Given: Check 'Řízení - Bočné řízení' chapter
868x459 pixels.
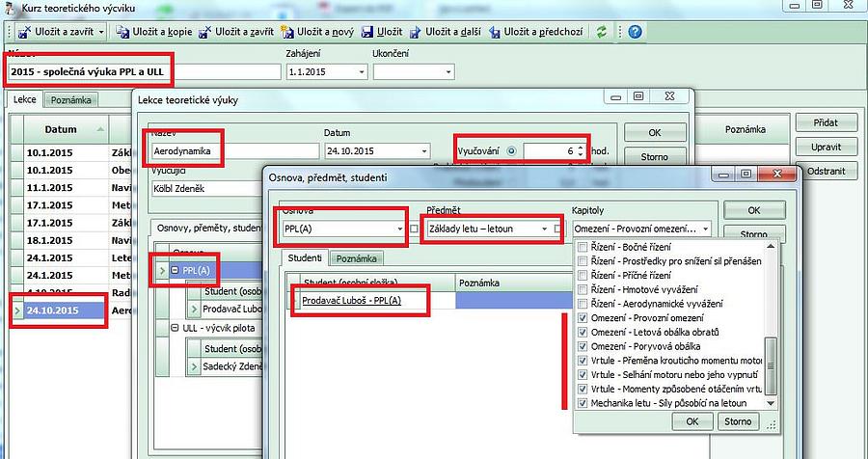Looking at the screenshot, I should tap(582, 248).
